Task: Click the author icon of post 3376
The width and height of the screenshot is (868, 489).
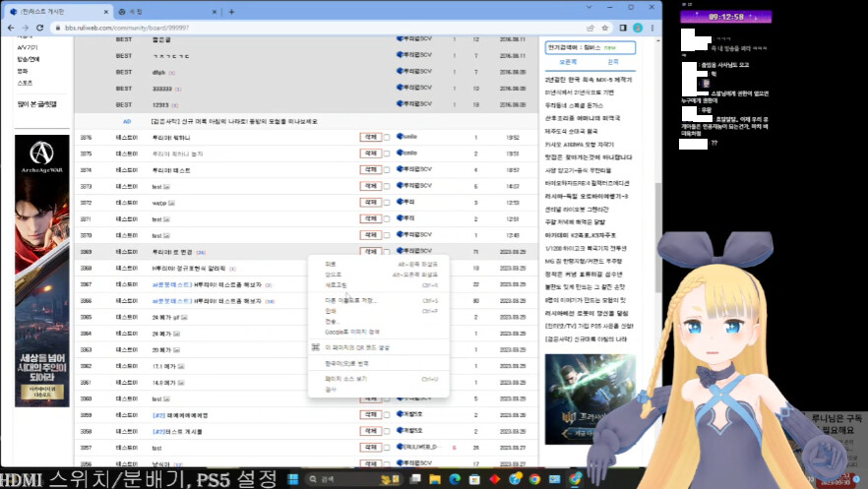Action: (x=400, y=137)
